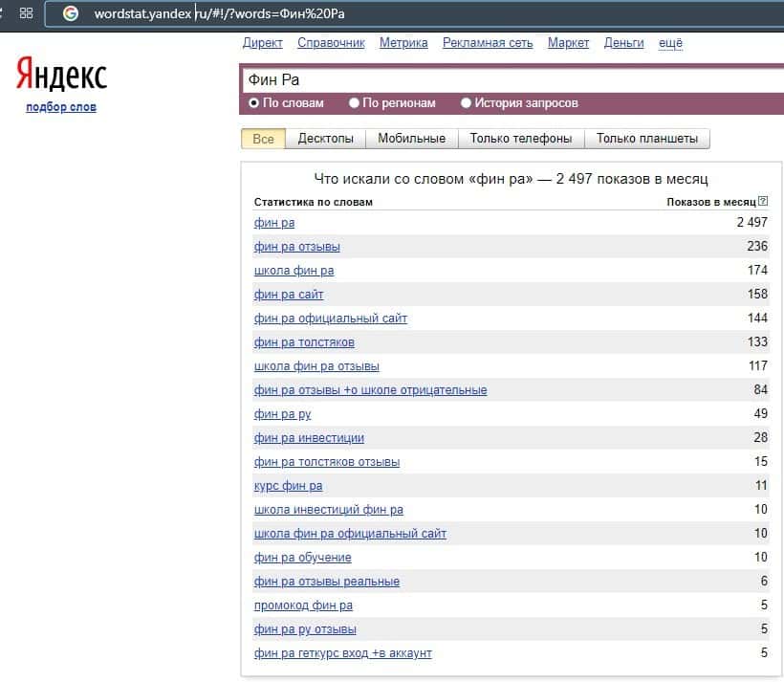Select the История запросов radio button
Viewport: 784px width, 682px height.
click(x=467, y=103)
